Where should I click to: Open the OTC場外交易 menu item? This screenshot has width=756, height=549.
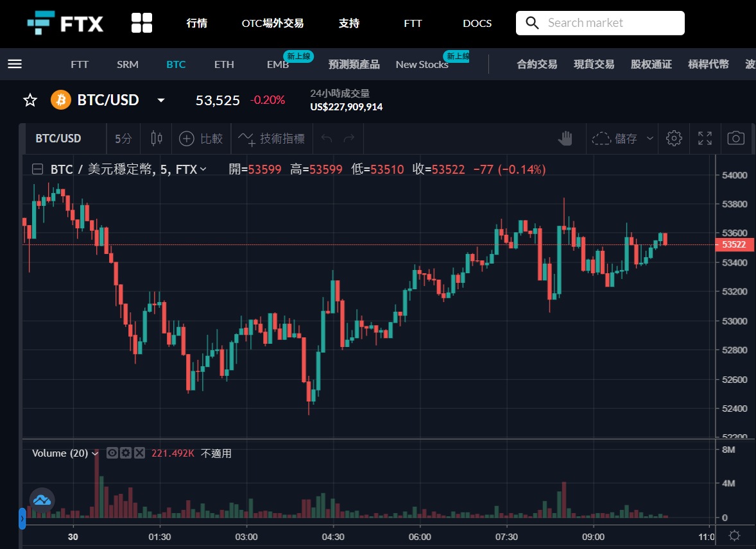click(272, 23)
